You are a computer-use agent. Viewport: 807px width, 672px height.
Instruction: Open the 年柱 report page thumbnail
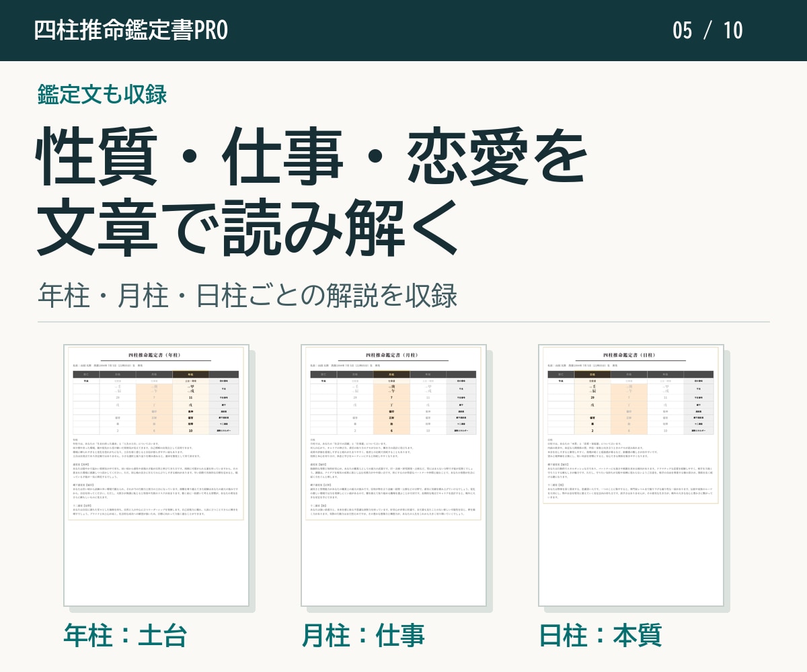tap(156, 474)
